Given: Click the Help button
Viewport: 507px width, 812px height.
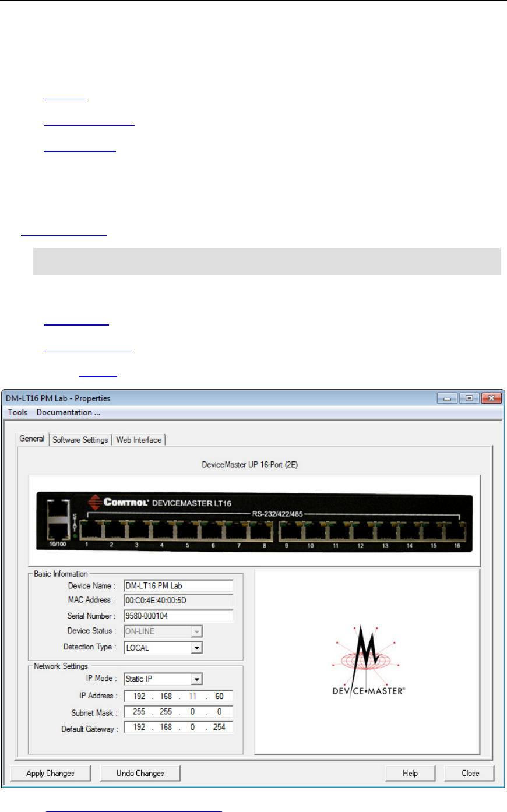Looking at the screenshot, I should point(410,774).
